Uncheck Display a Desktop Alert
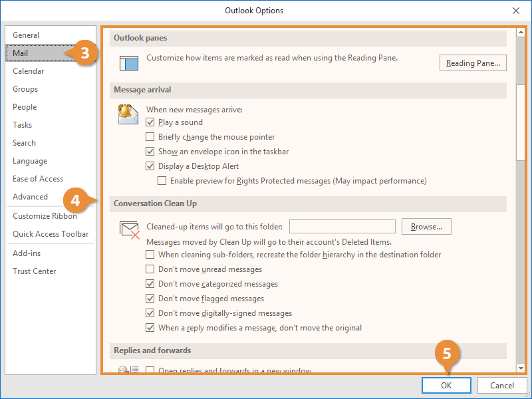Screen dimensions: 532x399 click(150, 166)
